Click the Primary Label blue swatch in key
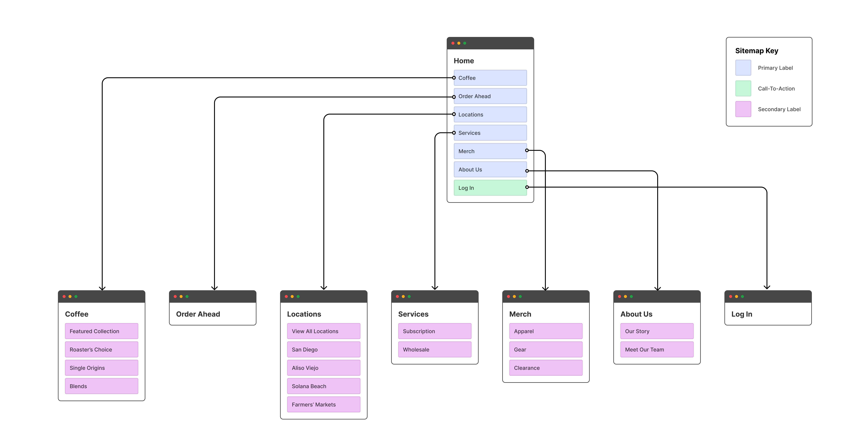The height and width of the screenshot is (444, 868). pyautogui.click(x=743, y=68)
